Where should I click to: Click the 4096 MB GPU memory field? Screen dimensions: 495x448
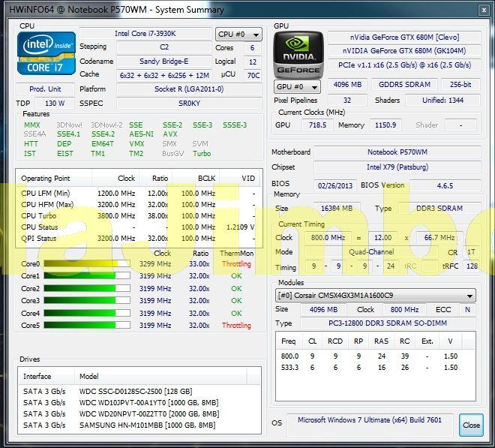tap(347, 84)
